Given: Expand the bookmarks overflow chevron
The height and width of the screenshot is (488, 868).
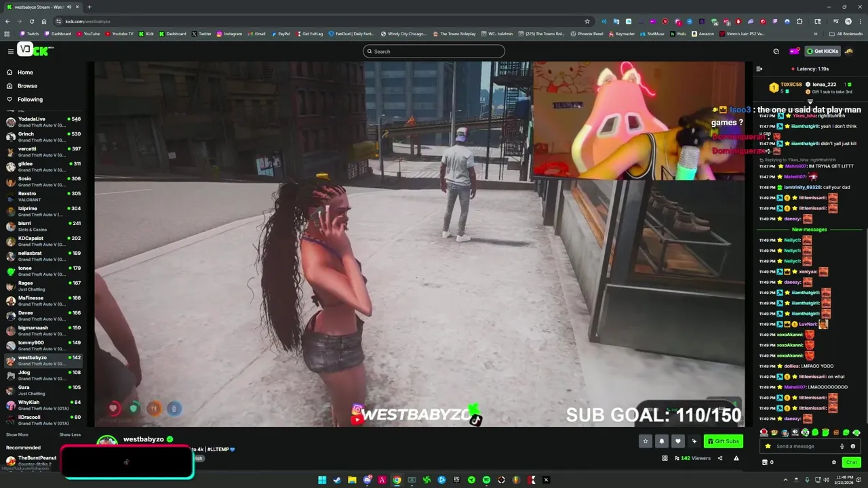Looking at the screenshot, I should tap(816, 34).
